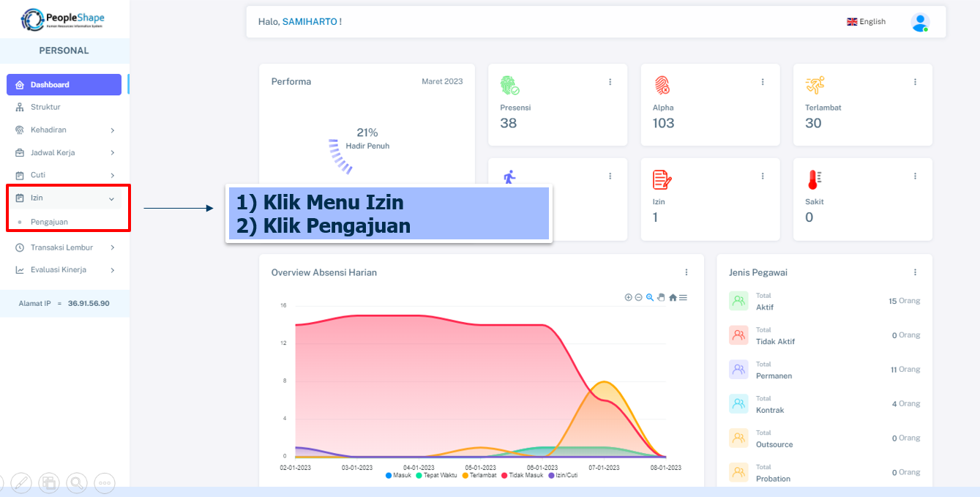Open the chart hamburger download menu
The width and height of the screenshot is (980, 497).
tap(683, 297)
